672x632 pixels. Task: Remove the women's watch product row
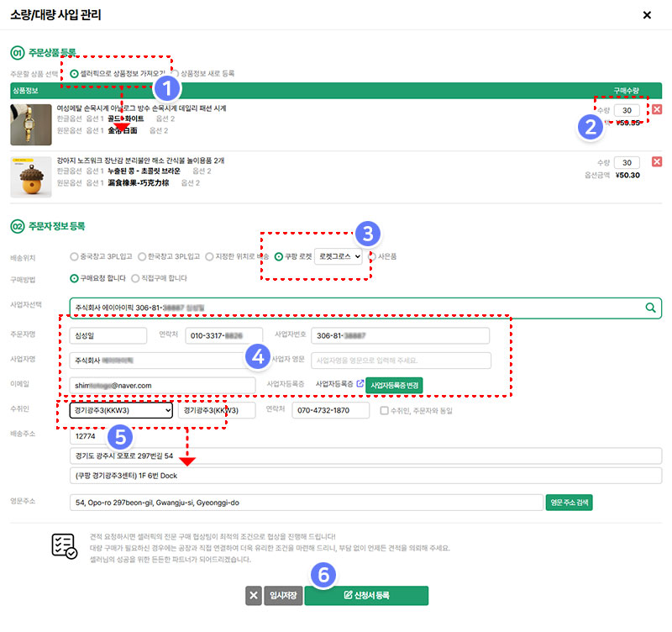coord(657,109)
